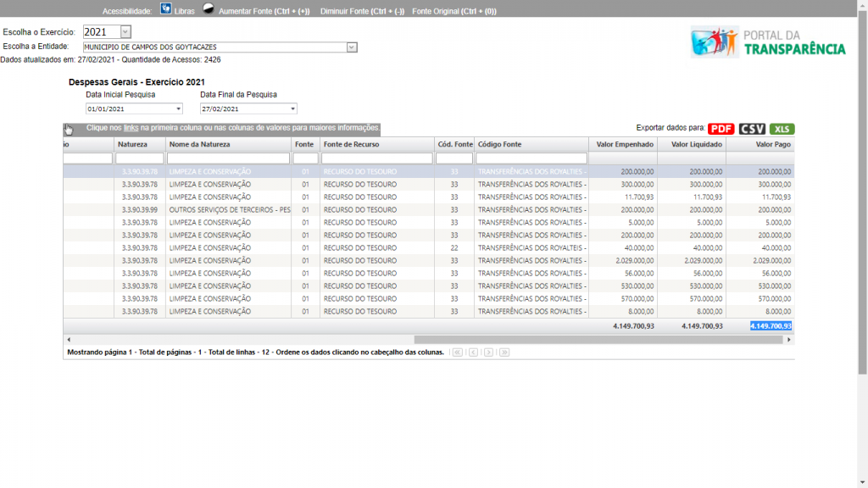Click Valor Empenhado 8.000,00
The width and height of the screenshot is (868, 488).
(x=641, y=312)
